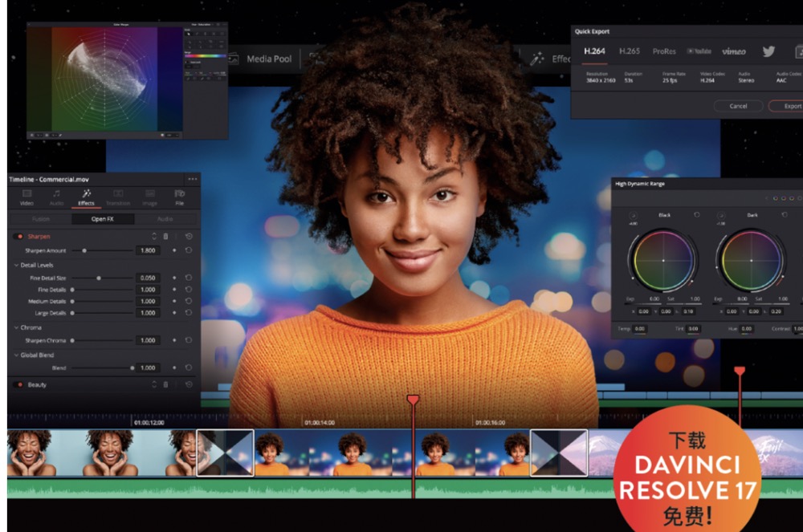803x532 pixels.
Task: Select the Effects wand icon tab
Action: [x=86, y=197]
